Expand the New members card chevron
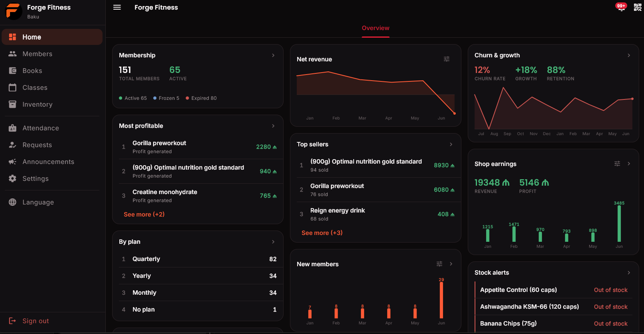The height and width of the screenshot is (334, 644). 451,264
